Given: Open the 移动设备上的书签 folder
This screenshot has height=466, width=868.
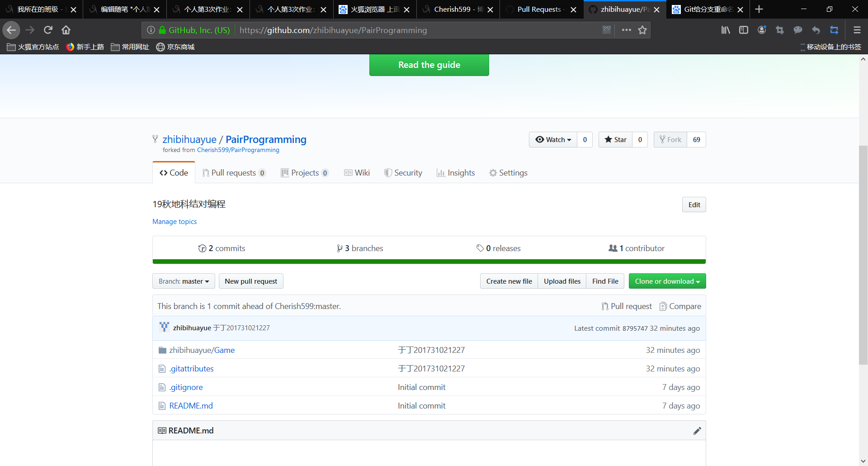Looking at the screenshot, I should coord(830,47).
